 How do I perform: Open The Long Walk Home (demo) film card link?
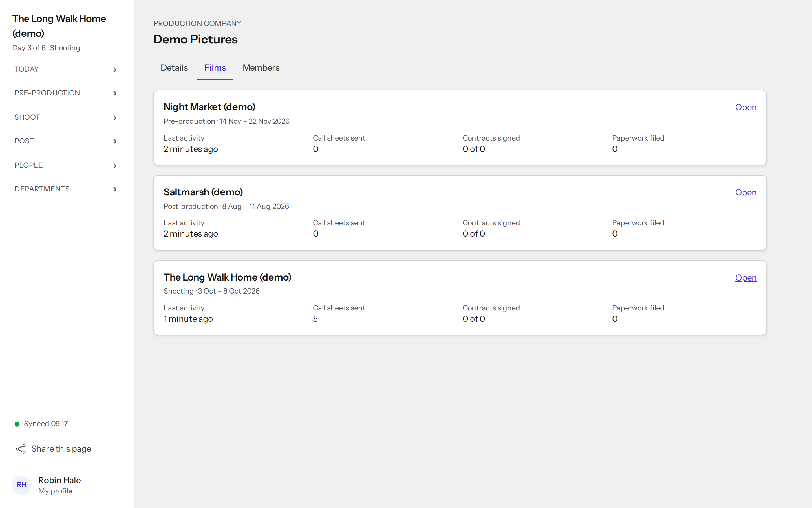(x=745, y=278)
